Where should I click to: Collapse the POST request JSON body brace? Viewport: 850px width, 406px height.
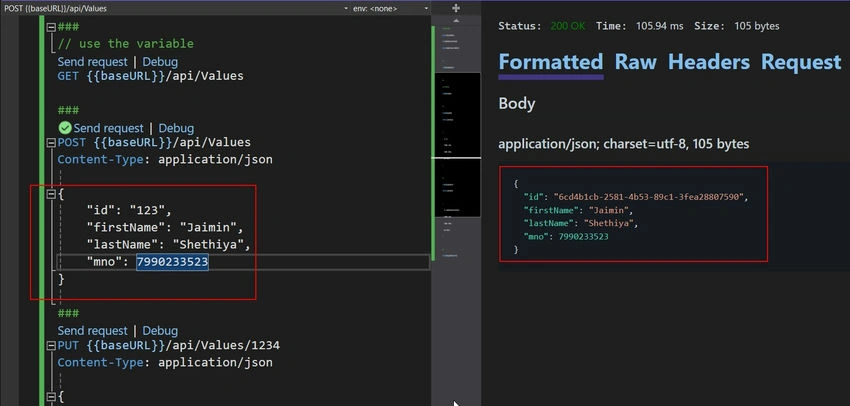point(50,194)
